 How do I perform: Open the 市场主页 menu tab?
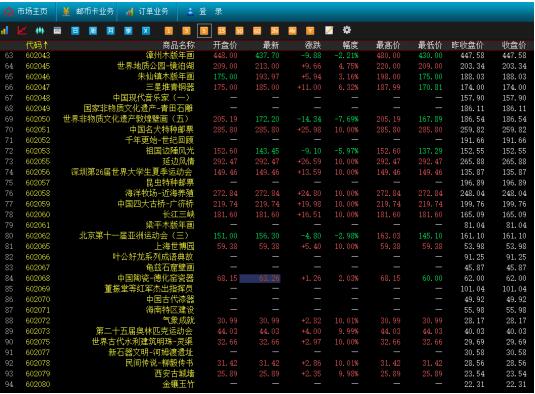point(26,12)
